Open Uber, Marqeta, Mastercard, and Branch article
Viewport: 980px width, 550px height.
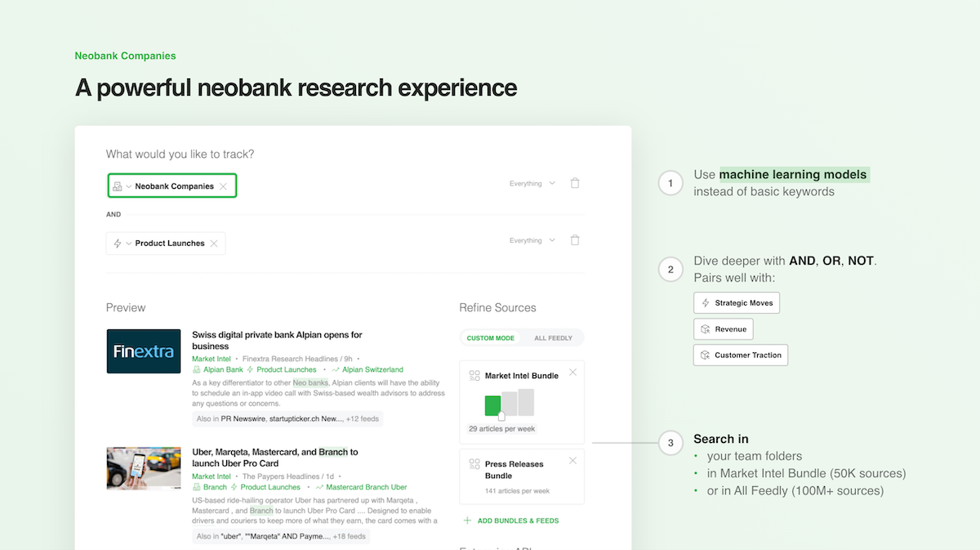(x=274, y=458)
